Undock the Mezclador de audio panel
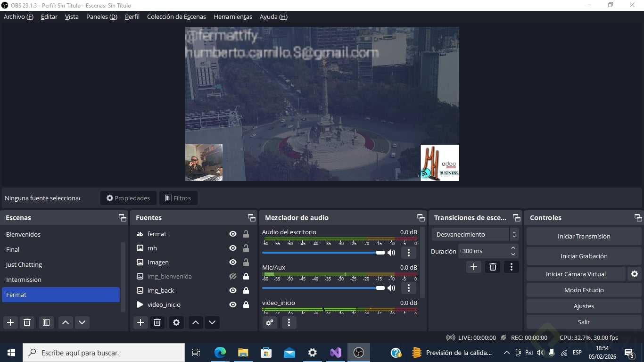This screenshot has width=644, height=362. pos(421,218)
